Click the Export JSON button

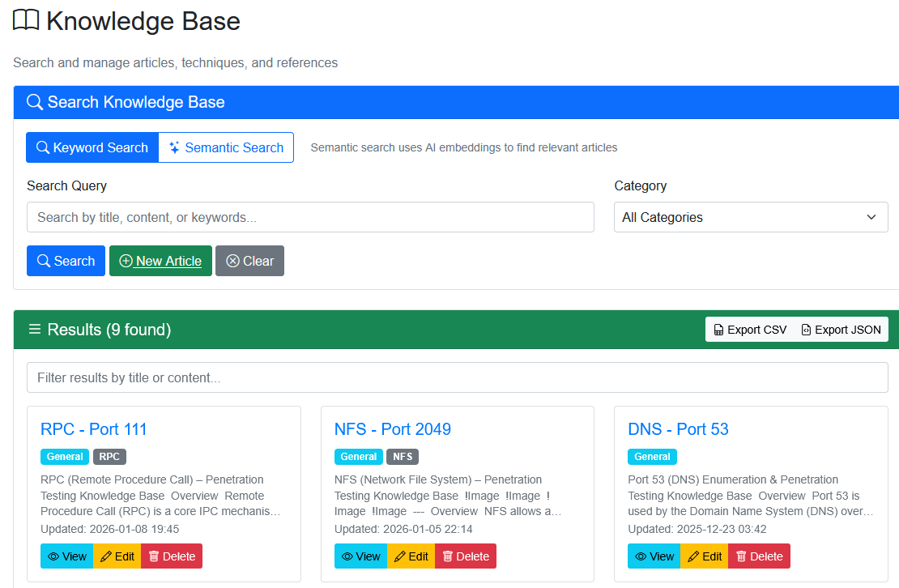(x=841, y=330)
